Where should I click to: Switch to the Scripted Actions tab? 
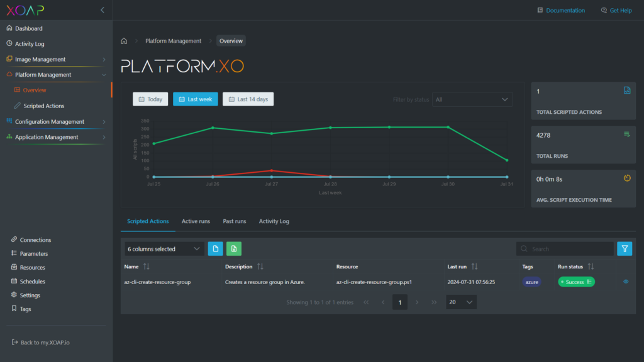tap(148, 221)
